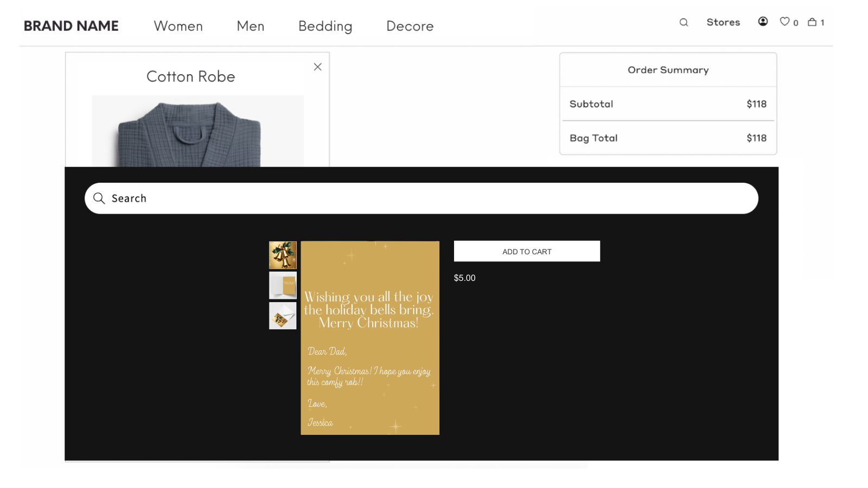This screenshot has width=868, height=488.
Task: Open the user account icon
Action: 763,22
